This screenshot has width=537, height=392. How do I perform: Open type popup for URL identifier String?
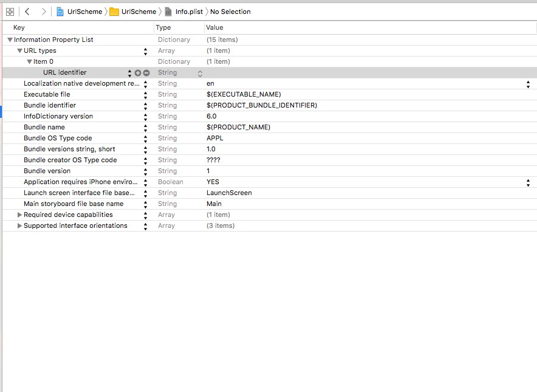(x=200, y=74)
